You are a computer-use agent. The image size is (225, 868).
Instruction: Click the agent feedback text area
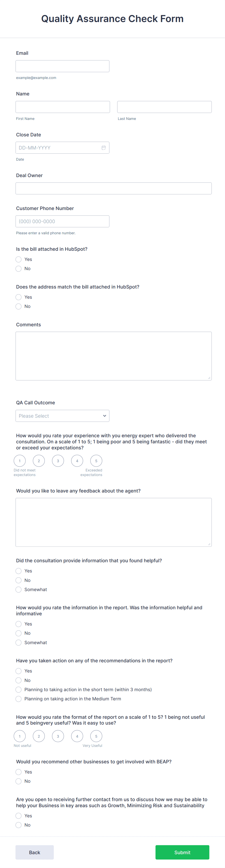(113, 522)
